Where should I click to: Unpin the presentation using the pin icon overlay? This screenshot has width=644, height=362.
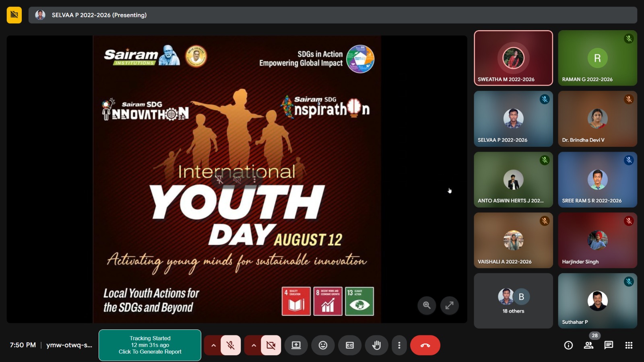pyautogui.click(x=219, y=179)
